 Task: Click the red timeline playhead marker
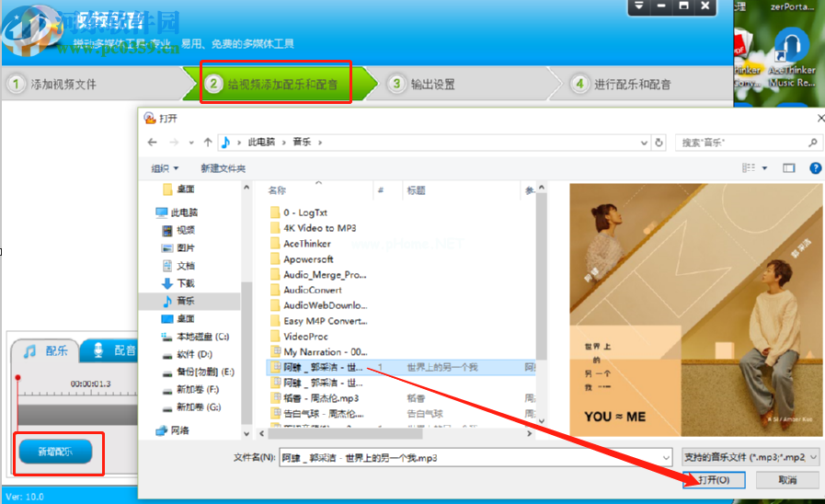[x=17, y=378]
